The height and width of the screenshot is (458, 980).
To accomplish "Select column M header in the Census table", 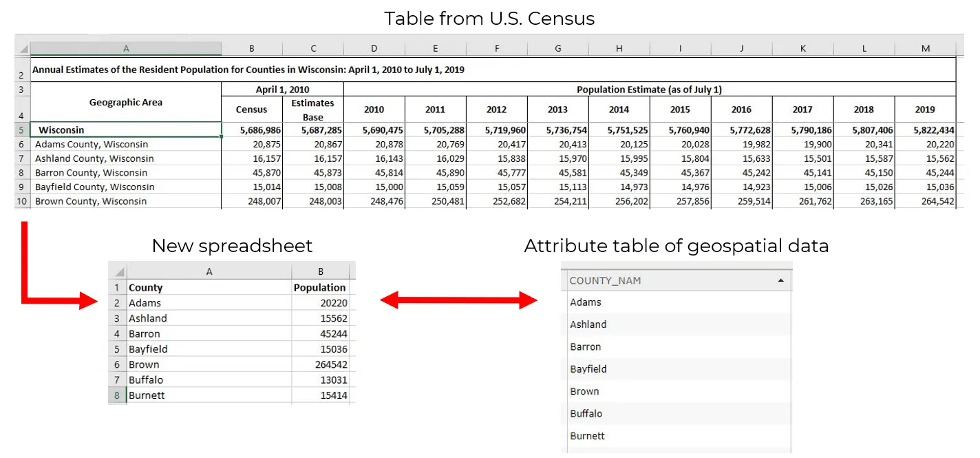I will pyautogui.click(x=925, y=48).
